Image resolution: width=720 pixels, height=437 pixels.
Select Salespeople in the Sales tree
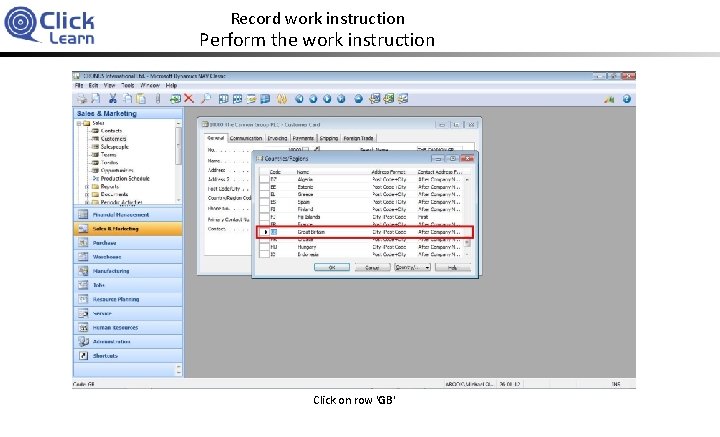(114, 147)
